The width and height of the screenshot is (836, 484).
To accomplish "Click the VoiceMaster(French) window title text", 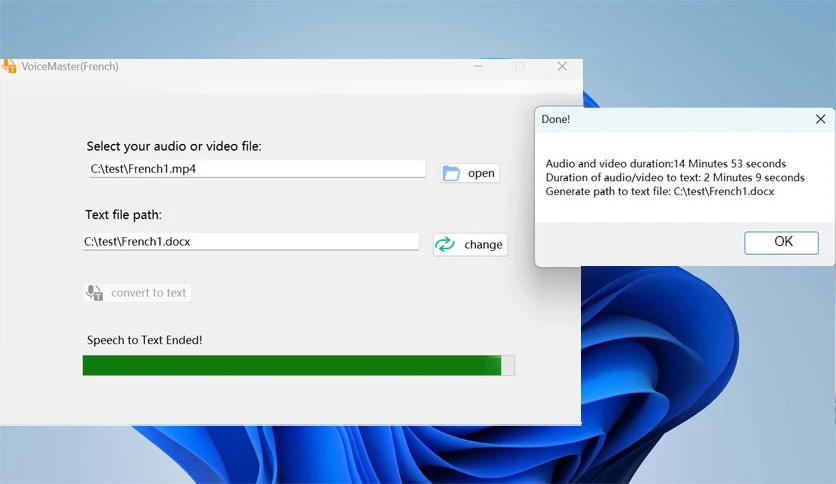I will (x=70, y=66).
